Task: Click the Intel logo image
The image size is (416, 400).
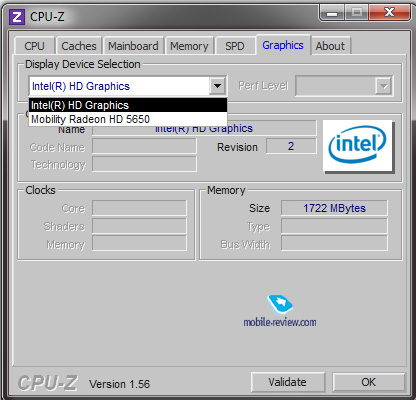Action: tap(357, 146)
